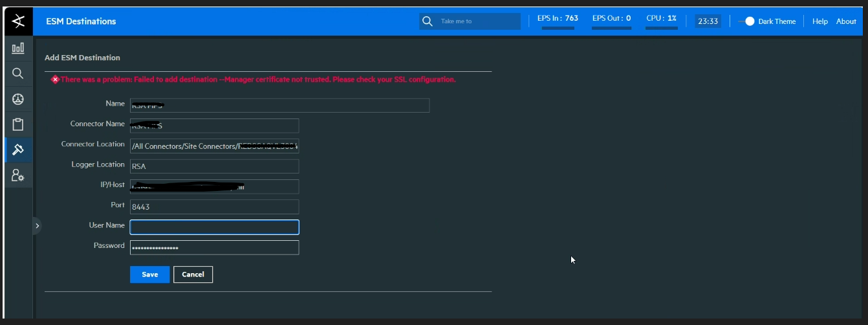Screen dimensions: 868x325
Task: Click the Add ESM Destination heading
Action: coord(82,58)
